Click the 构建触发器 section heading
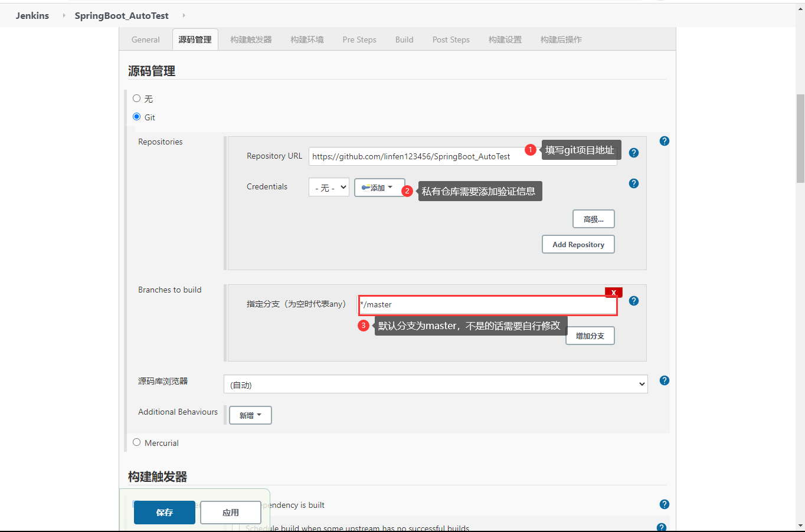This screenshot has width=805, height=532. coord(158,477)
